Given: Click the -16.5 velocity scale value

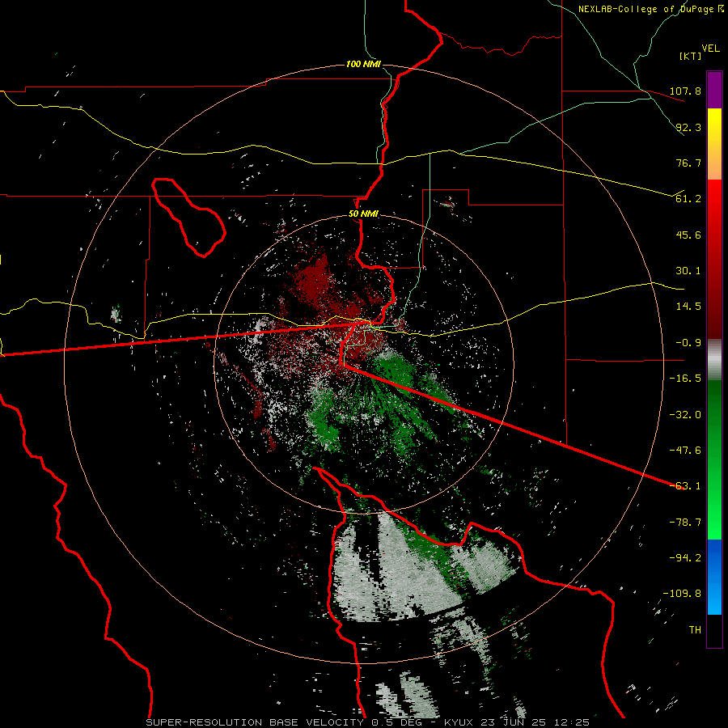Looking at the screenshot, I should [685, 379].
